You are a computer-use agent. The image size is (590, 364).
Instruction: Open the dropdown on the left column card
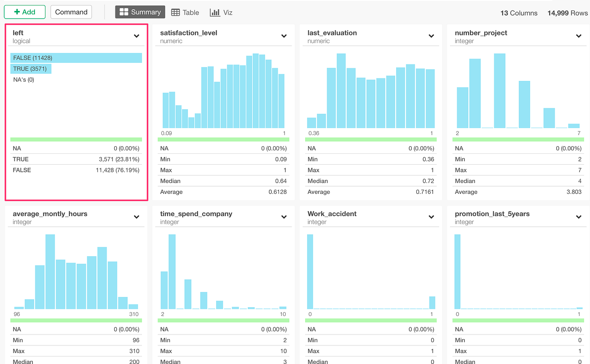coord(136,36)
